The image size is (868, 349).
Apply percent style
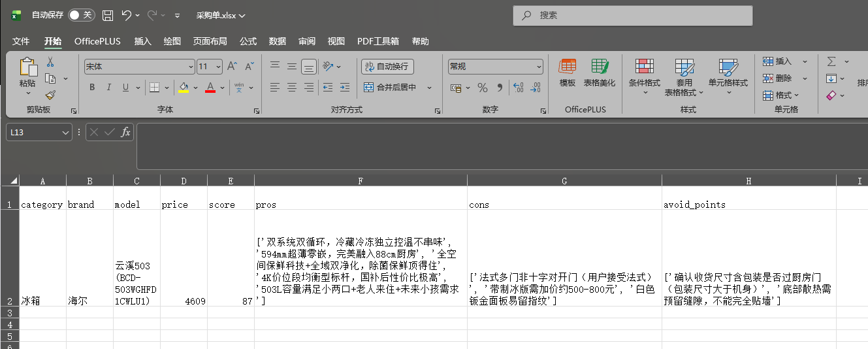(483, 88)
